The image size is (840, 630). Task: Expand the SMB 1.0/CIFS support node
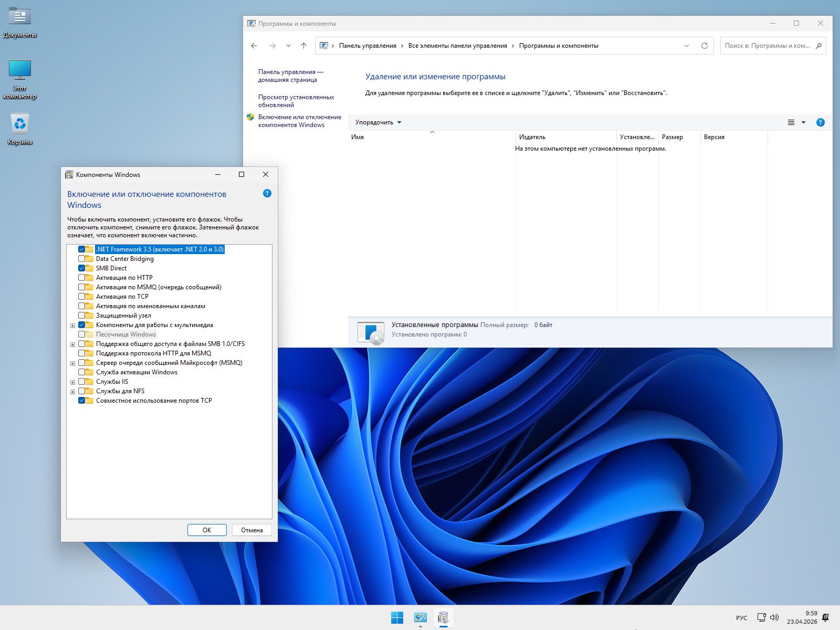[x=72, y=344]
